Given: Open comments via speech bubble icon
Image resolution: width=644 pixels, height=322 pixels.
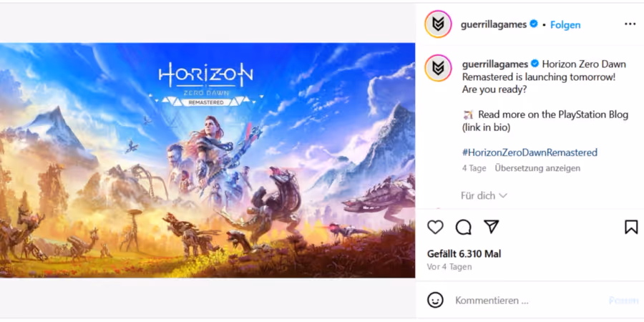Looking at the screenshot, I should click(x=463, y=227).
